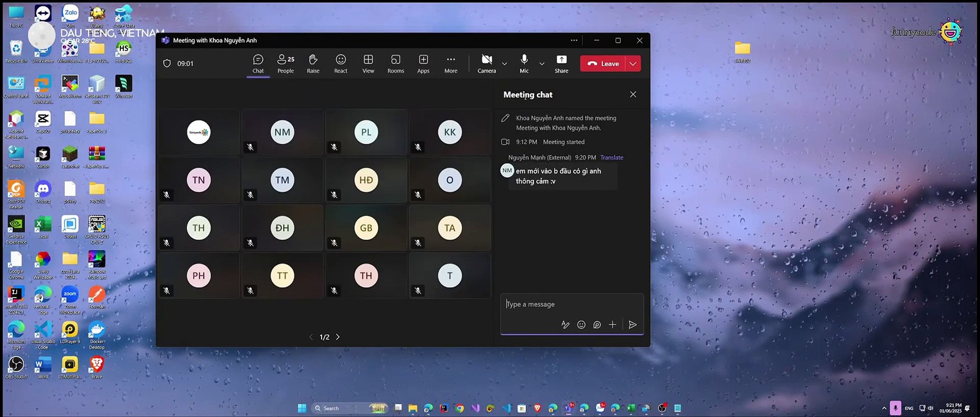Open the plus actions menu in chat
This screenshot has height=417, width=980.
tap(613, 325)
